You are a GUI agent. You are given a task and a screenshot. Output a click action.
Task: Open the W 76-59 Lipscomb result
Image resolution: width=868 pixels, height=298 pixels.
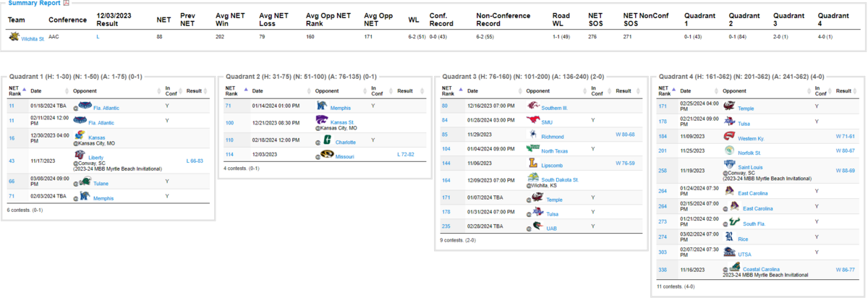[x=624, y=163]
